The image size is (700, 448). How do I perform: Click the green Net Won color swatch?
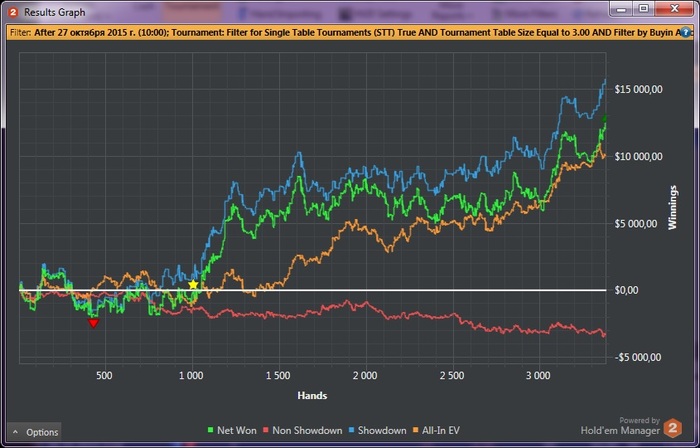tap(211, 431)
